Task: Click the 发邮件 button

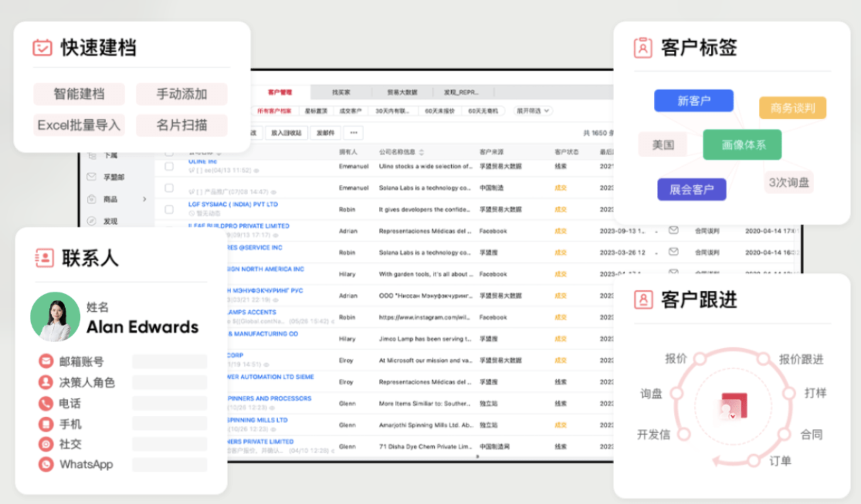Action: (325, 133)
